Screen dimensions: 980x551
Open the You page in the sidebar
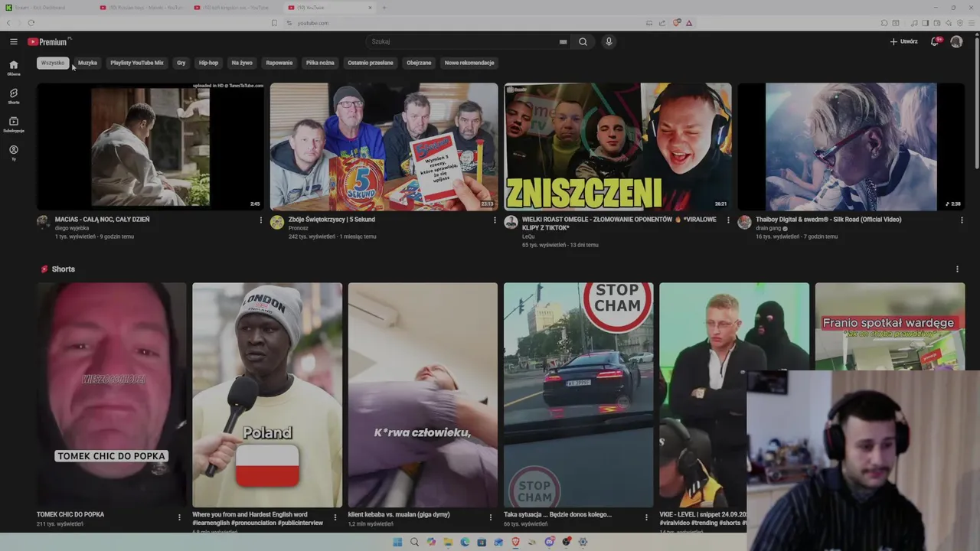pyautogui.click(x=14, y=152)
